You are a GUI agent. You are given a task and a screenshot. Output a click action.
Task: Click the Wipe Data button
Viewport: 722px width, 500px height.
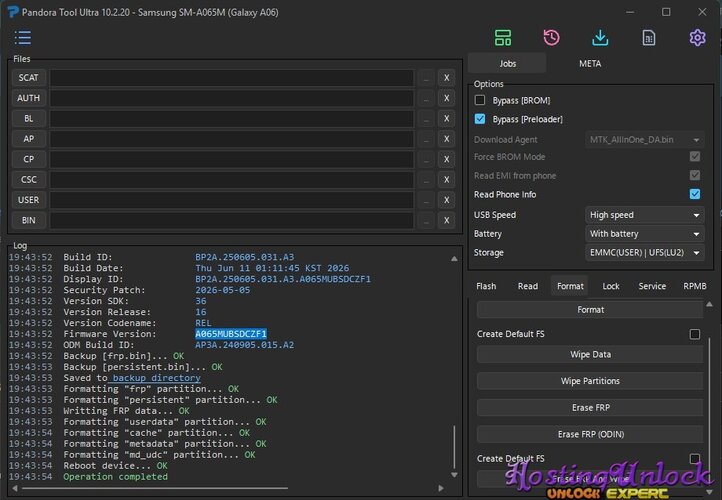point(590,355)
